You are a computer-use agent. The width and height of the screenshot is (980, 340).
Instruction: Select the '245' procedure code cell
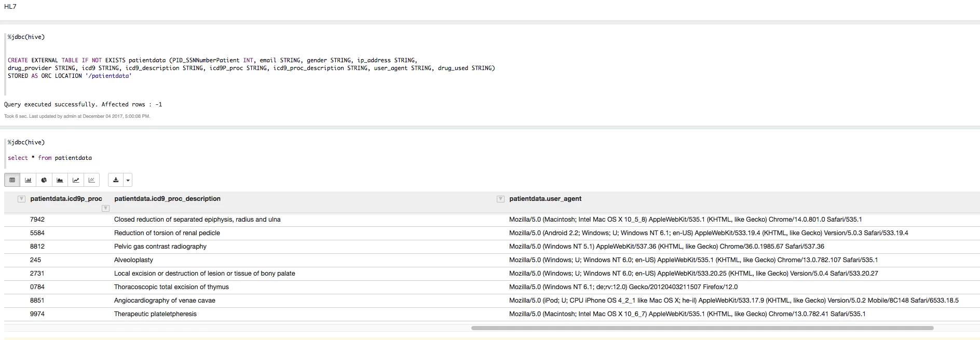tap(35, 260)
